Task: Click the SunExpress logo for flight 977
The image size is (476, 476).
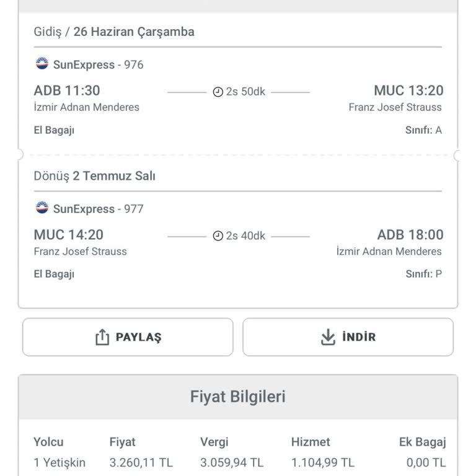Action: pos(42,208)
